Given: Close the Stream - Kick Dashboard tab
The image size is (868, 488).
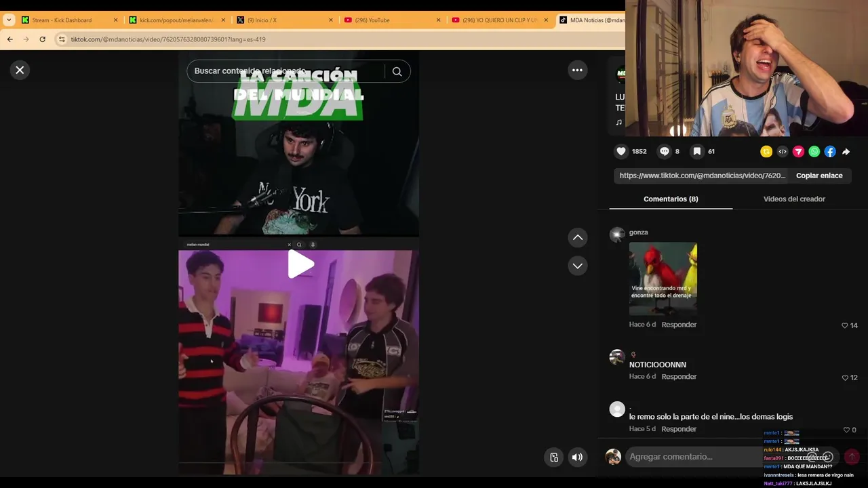Looking at the screenshot, I should (x=115, y=20).
